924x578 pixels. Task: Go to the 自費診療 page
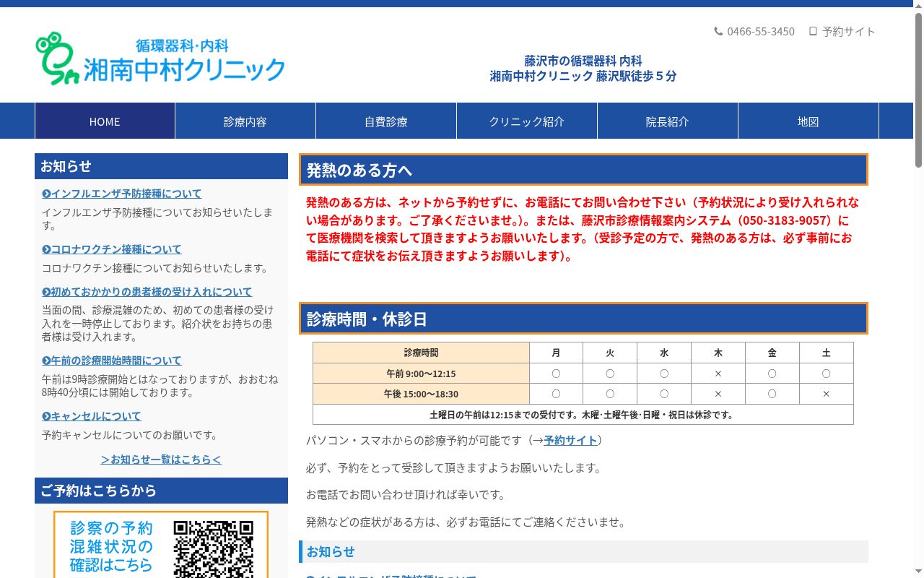[x=386, y=121]
